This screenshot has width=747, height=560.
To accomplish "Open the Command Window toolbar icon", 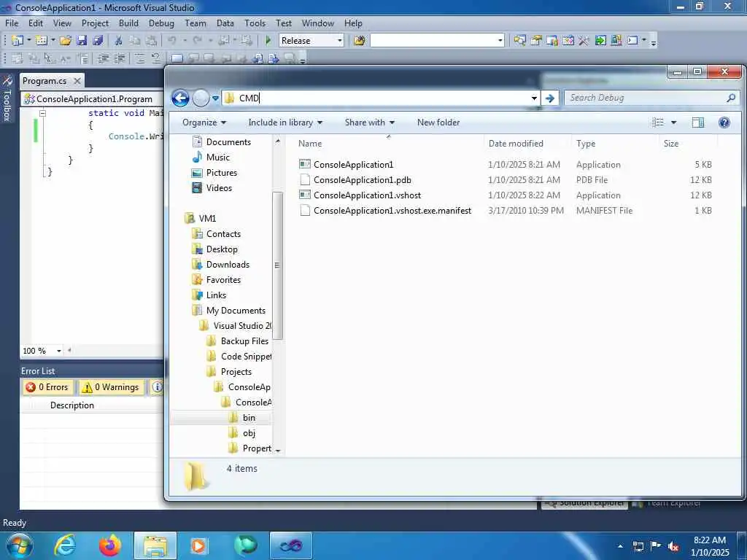I will point(632,41).
